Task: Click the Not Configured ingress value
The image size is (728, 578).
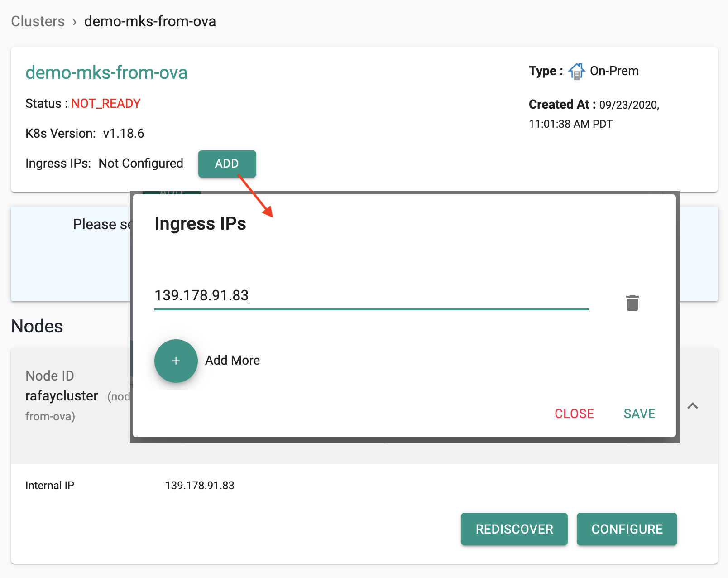Action: 141,164
